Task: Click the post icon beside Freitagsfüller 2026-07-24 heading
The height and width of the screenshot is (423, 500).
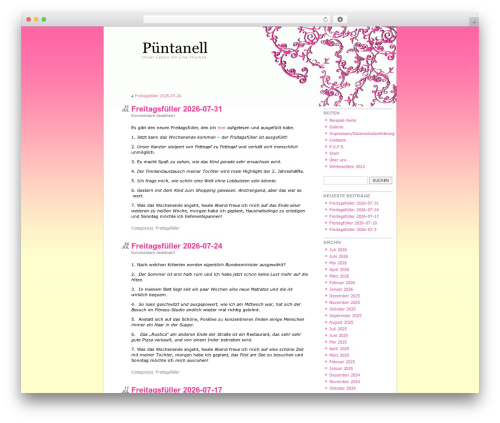Action: click(x=125, y=246)
